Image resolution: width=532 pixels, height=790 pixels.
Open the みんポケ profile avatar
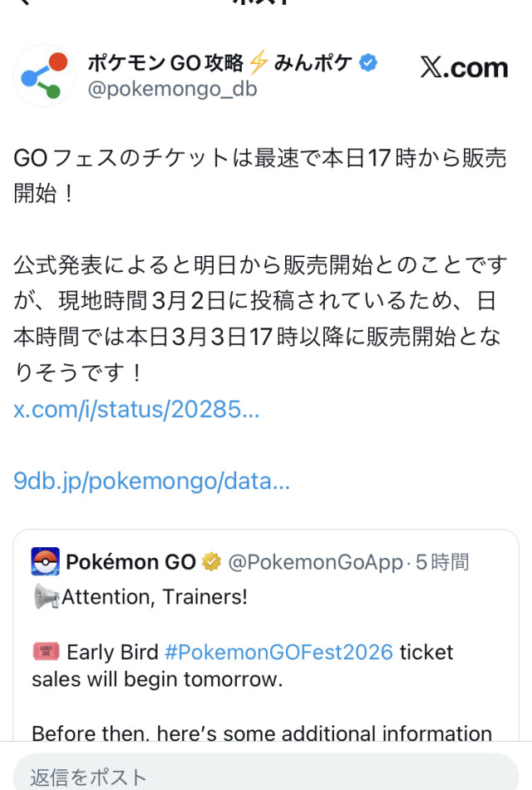click(x=44, y=76)
